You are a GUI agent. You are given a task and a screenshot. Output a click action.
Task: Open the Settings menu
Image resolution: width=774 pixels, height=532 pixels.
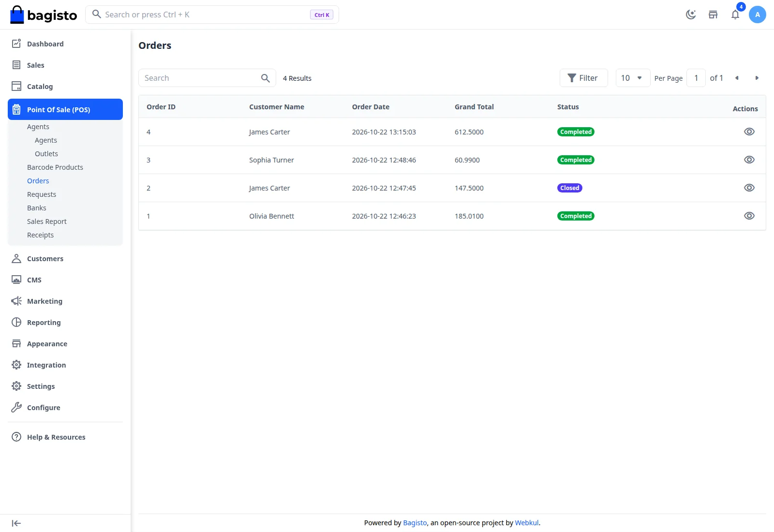click(x=65, y=386)
